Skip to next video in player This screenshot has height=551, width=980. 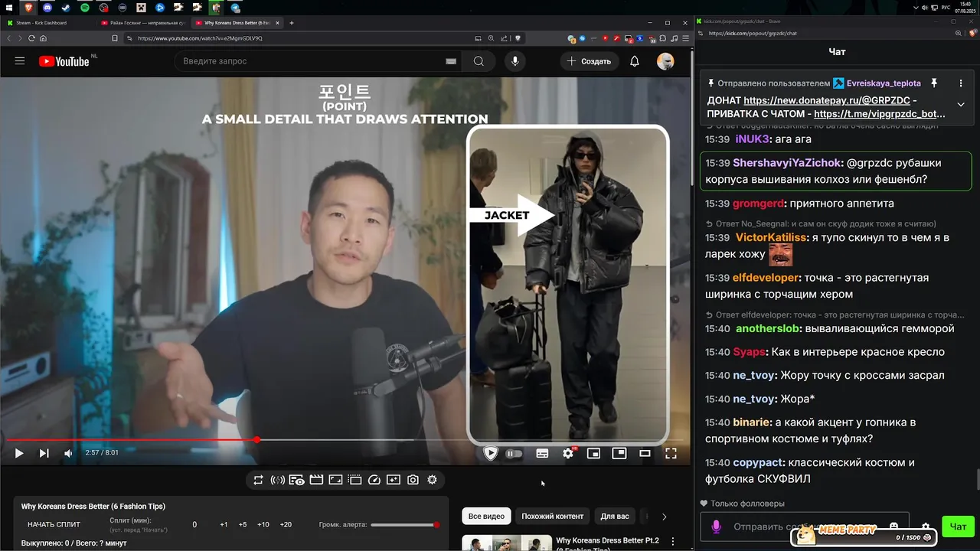(x=44, y=453)
